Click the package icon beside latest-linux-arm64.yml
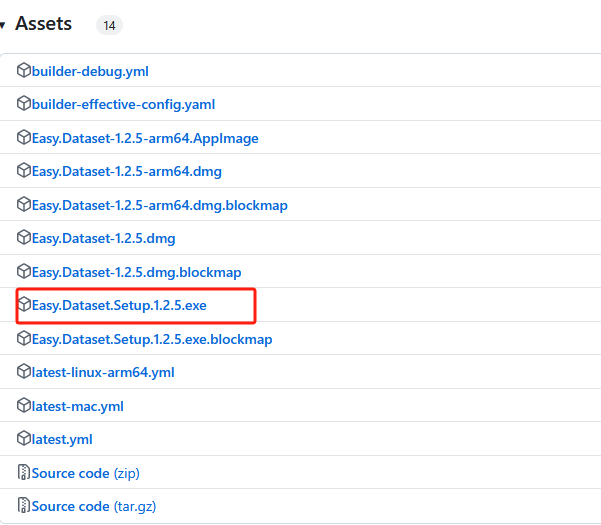 coord(24,371)
